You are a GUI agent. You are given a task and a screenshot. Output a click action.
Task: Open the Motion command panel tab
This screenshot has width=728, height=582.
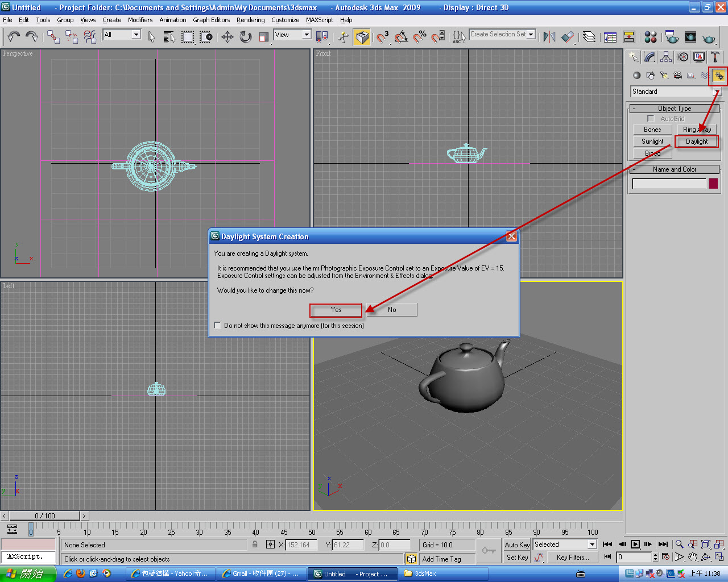coord(683,57)
